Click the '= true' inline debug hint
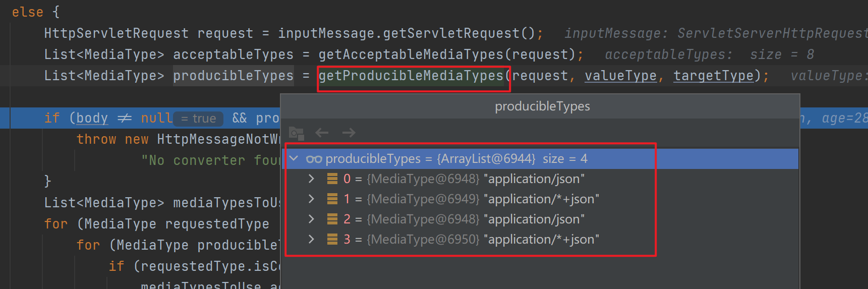868x289 pixels. pos(198,119)
